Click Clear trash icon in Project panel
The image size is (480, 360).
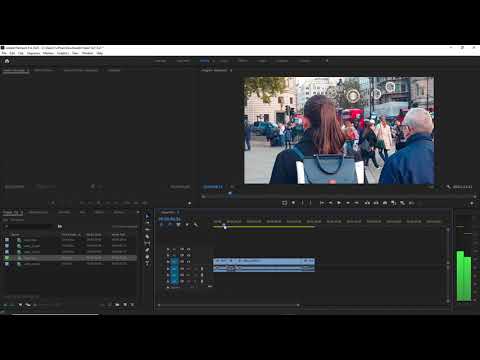(x=132, y=305)
